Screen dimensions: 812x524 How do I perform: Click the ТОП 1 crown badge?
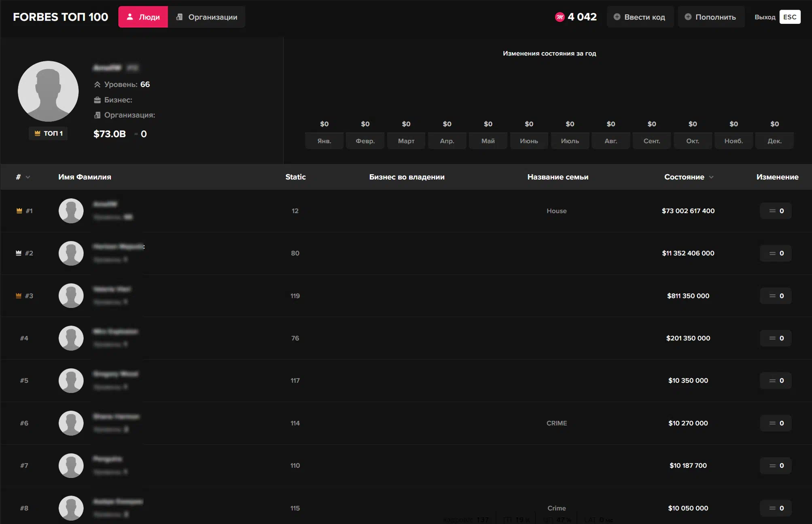pos(48,133)
